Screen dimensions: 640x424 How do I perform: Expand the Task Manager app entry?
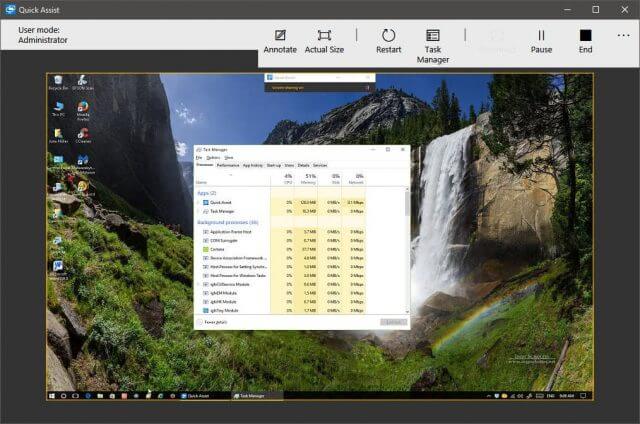pos(199,211)
